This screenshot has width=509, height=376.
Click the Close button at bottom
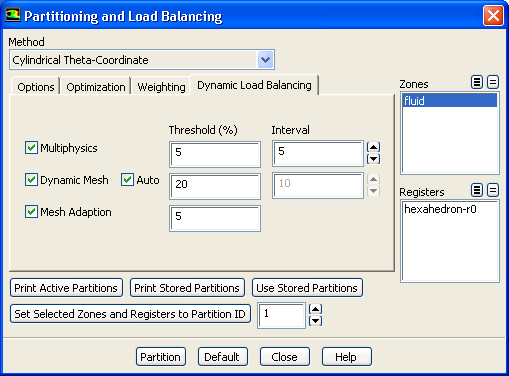[x=284, y=357]
